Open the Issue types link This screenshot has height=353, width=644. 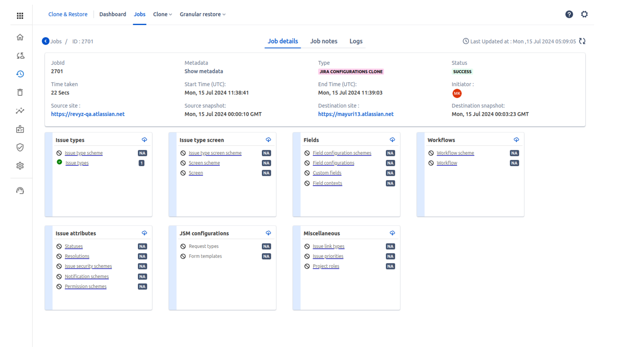click(x=77, y=163)
